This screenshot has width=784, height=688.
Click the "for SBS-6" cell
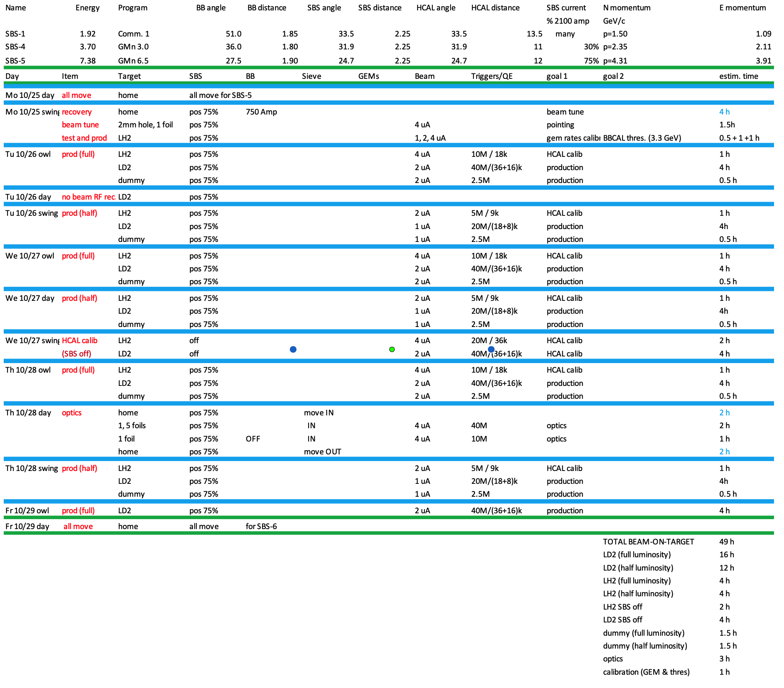click(261, 527)
